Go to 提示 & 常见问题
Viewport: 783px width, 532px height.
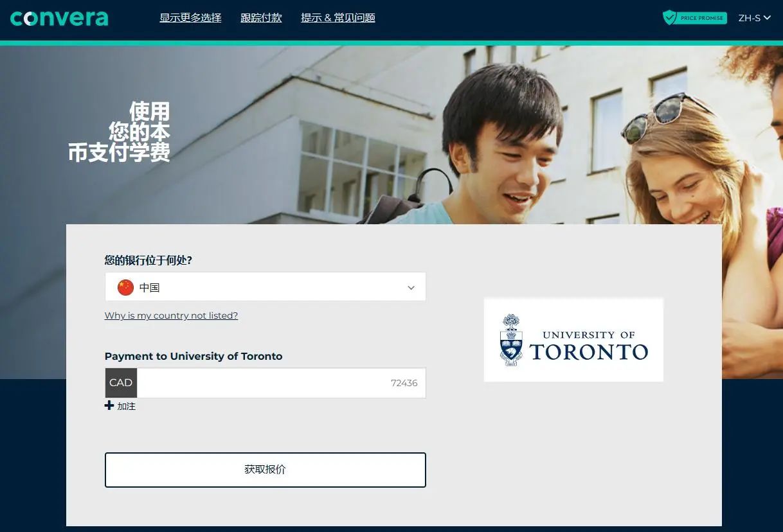pos(338,18)
